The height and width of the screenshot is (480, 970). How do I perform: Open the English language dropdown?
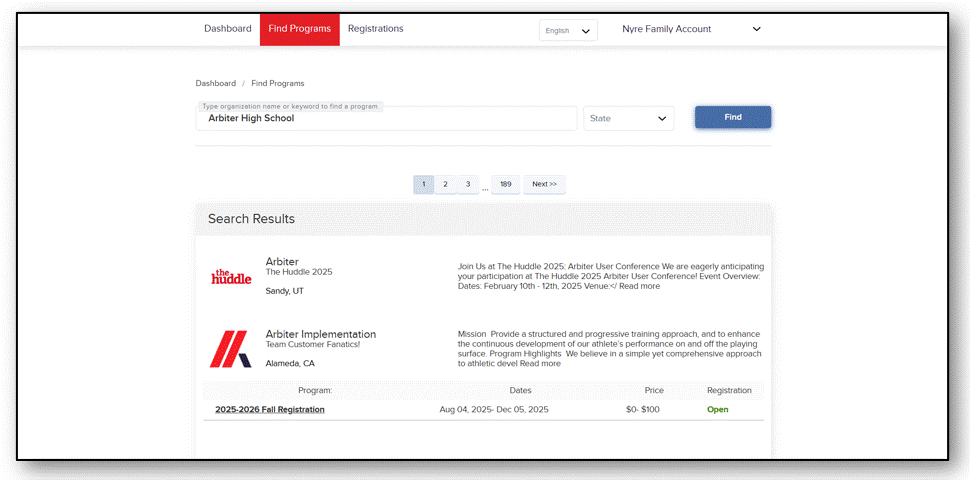[x=568, y=30]
